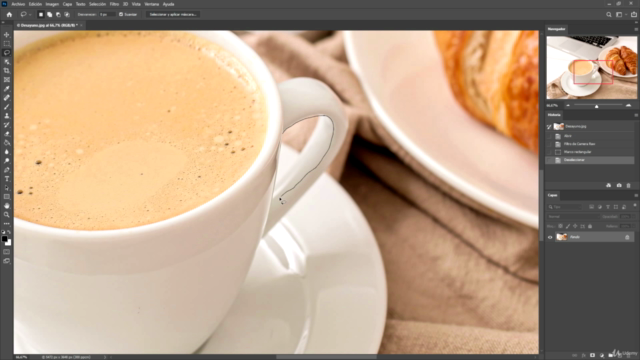
Task: Select the Blur tool
Action: tap(7, 152)
